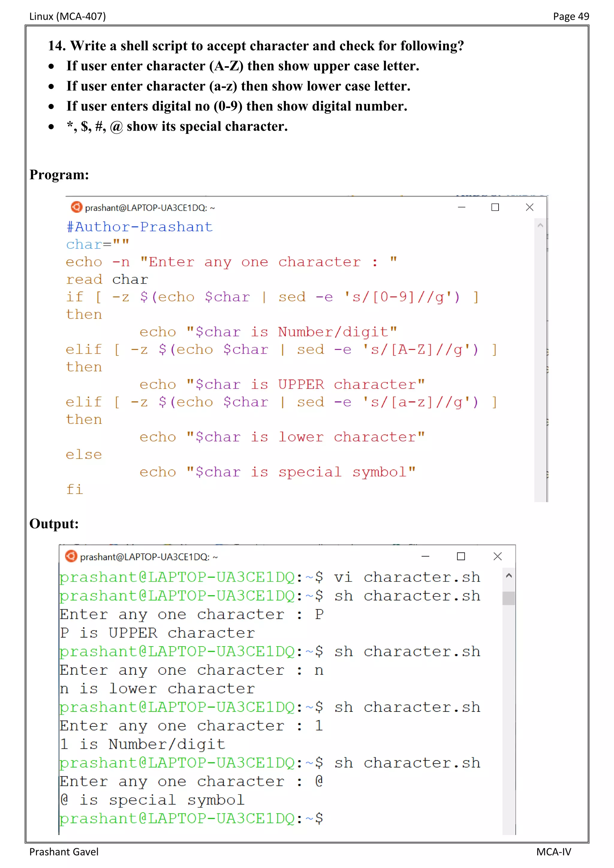Click Ubuntu icon in output terminal title bar
The width and height of the screenshot is (614, 868).
[x=71, y=556]
